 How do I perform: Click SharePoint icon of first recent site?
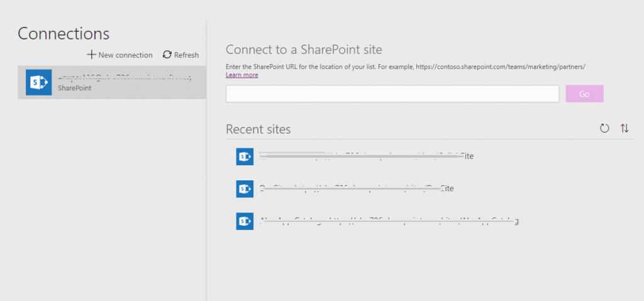pyautogui.click(x=245, y=156)
